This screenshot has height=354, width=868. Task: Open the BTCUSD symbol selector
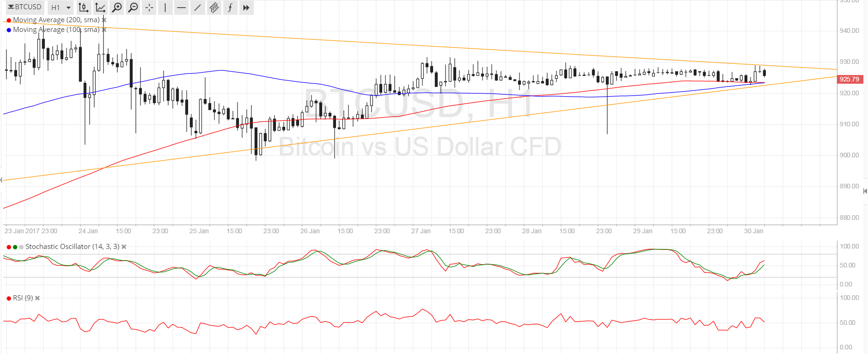25,7
